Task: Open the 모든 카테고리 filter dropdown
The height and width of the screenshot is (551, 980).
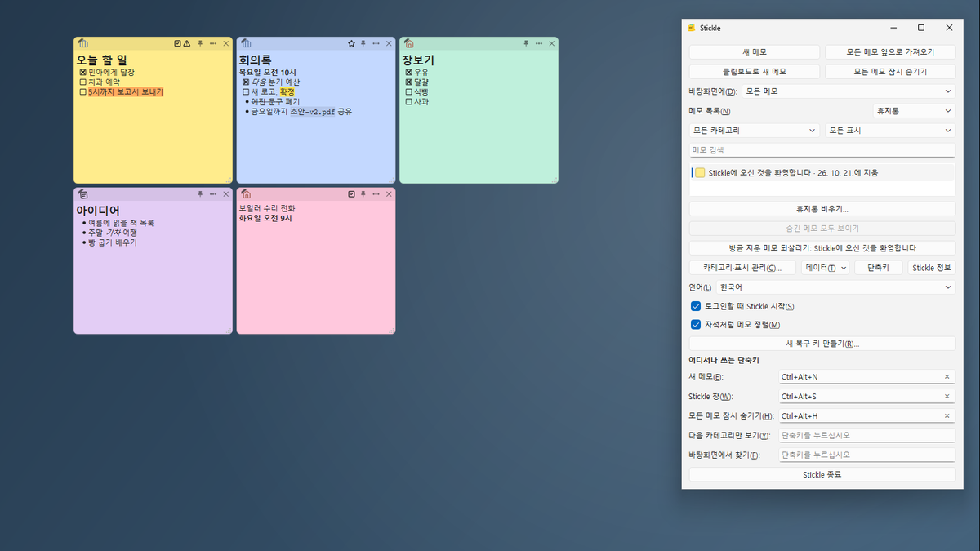Action: tap(754, 131)
